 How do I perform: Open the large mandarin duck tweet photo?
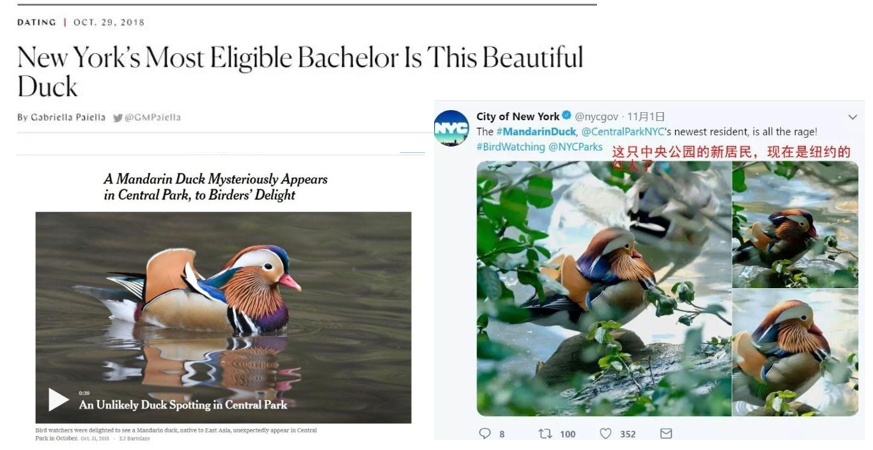click(604, 288)
